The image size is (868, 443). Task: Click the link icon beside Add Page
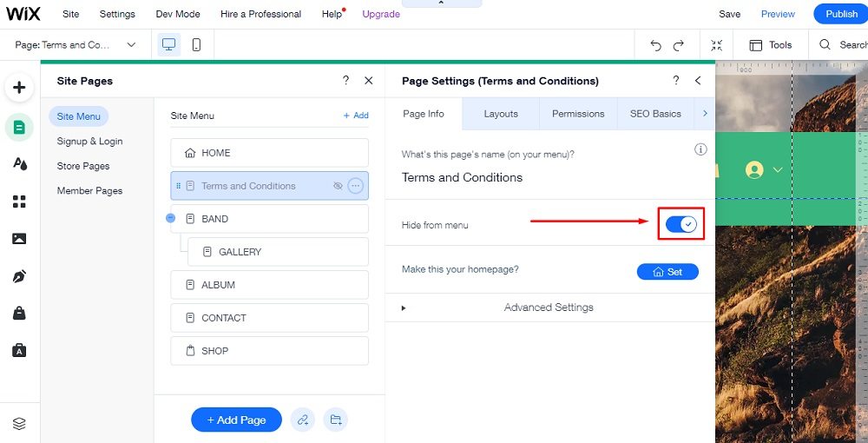(x=302, y=420)
